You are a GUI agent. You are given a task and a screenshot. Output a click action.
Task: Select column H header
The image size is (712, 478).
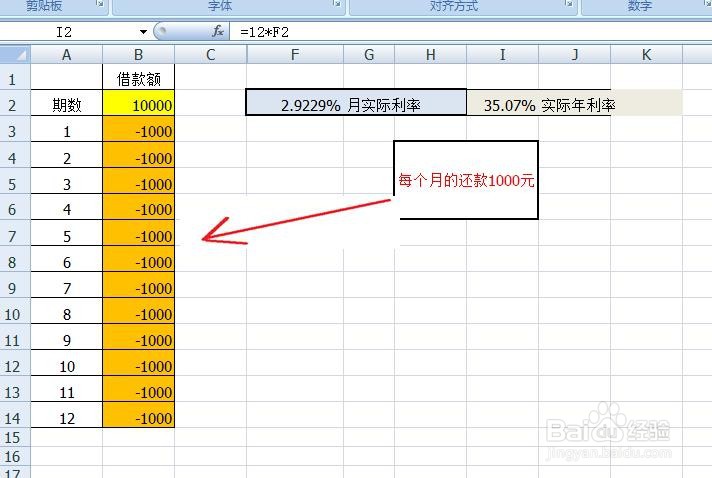pos(430,55)
